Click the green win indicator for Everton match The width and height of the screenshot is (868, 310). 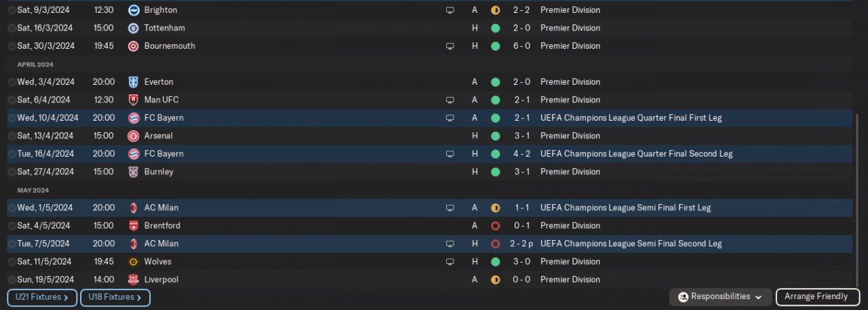(x=495, y=82)
